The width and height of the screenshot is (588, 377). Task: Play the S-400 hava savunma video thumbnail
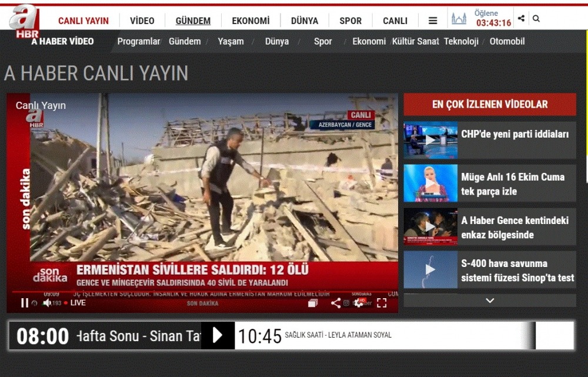(x=430, y=270)
